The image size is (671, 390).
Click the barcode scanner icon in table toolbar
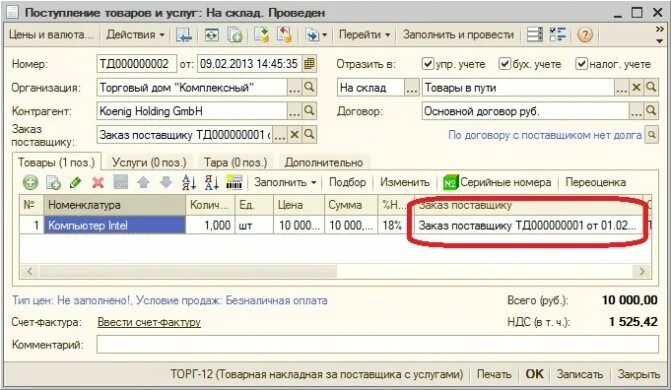point(234,183)
